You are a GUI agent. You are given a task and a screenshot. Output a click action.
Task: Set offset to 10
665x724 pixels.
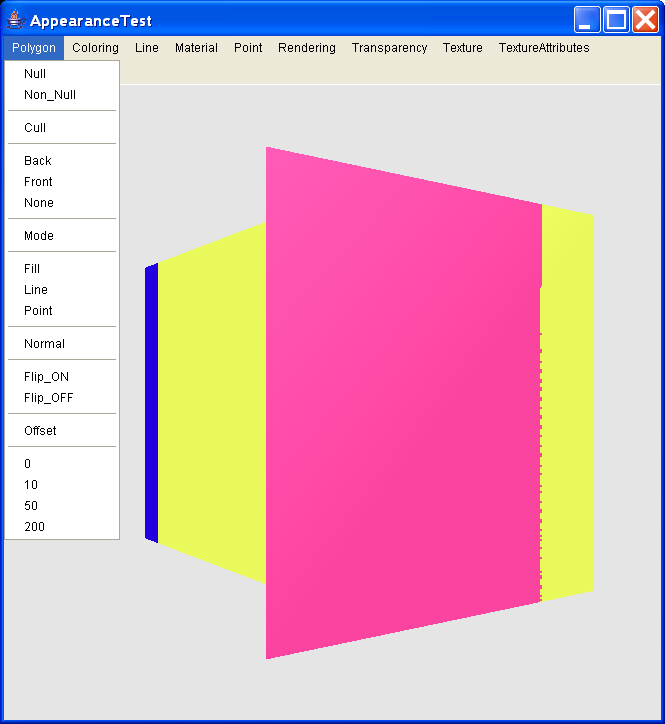tap(62, 485)
